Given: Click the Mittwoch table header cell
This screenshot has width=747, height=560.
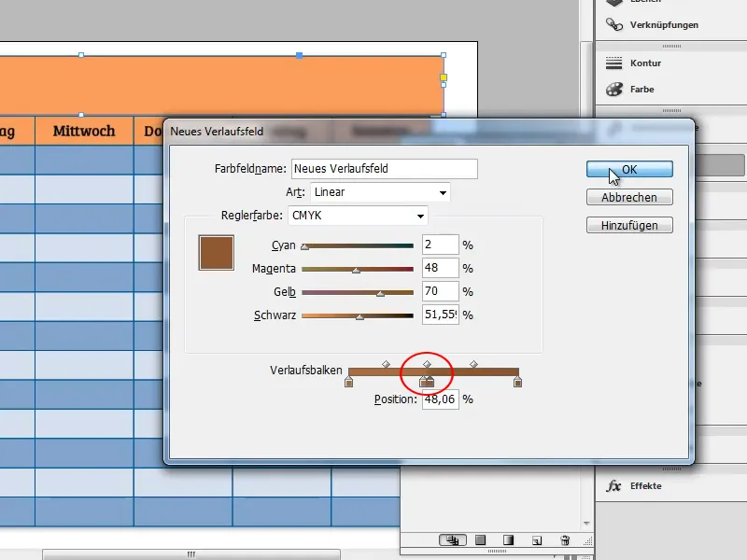Looking at the screenshot, I should click(x=84, y=131).
